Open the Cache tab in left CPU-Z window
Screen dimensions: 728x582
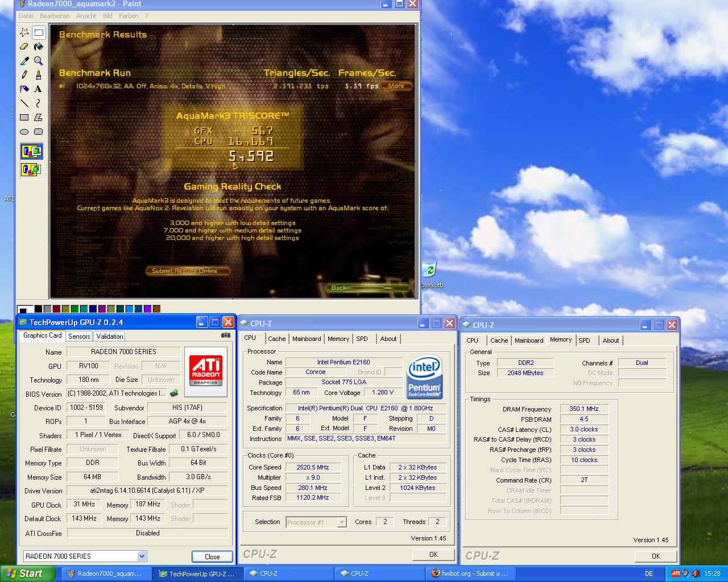276,339
